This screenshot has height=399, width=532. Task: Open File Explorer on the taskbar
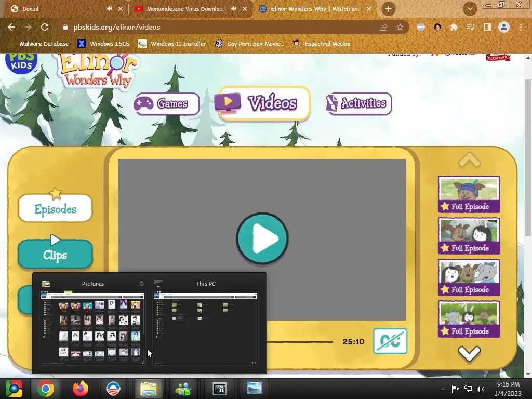[x=148, y=389]
